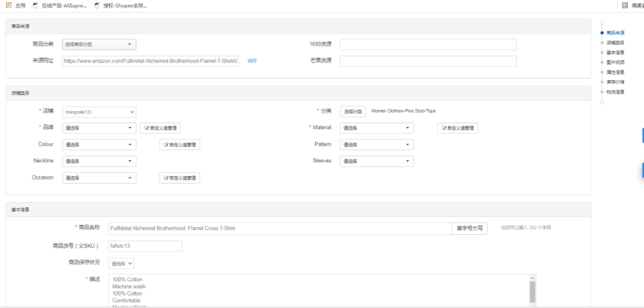Click 自定义值管理 edit button beside Occasion
The image size is (644, 308).
tap(179, 178)
